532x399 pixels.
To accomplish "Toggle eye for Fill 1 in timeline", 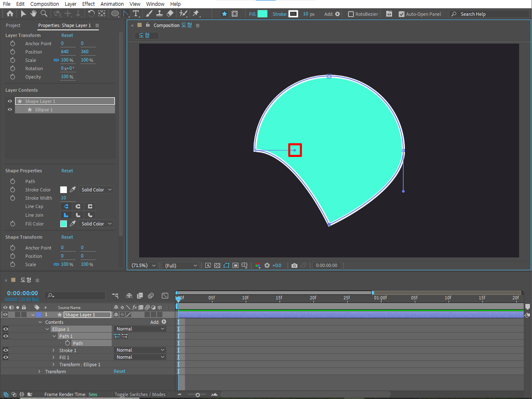I will pyautogui.click(x=5, y=357).
